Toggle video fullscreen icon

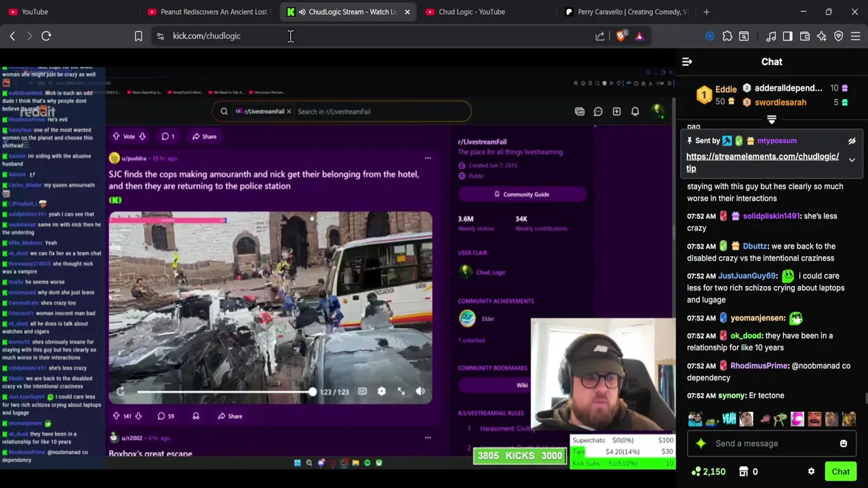(x=401, y=391)
